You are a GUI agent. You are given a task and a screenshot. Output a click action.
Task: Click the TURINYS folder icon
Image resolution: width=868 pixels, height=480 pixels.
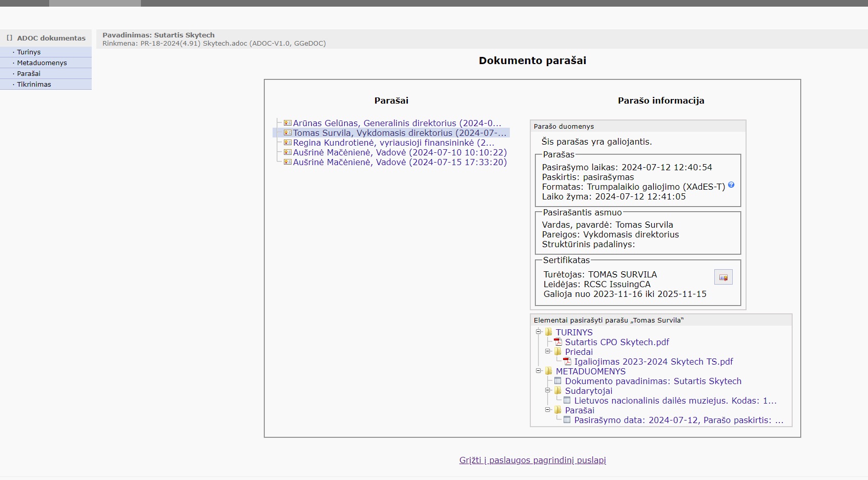[x=549, y=332]
